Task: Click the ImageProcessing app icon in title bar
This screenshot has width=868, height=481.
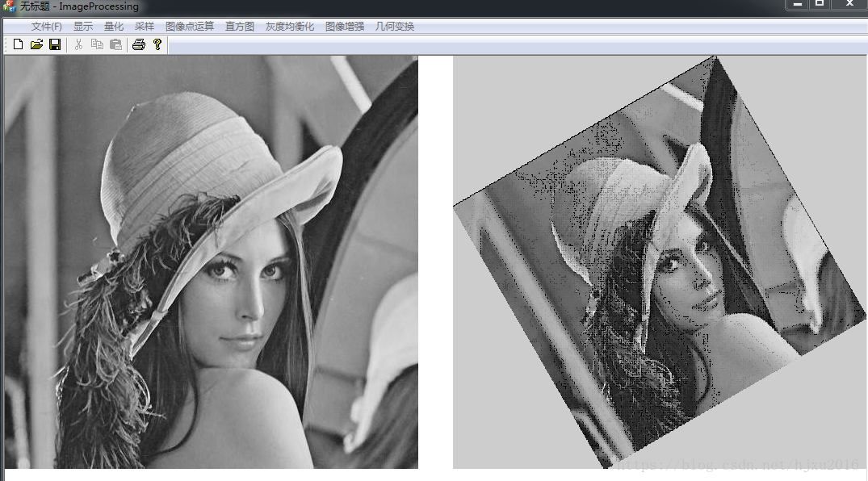Action: click(x=9, y=6)
